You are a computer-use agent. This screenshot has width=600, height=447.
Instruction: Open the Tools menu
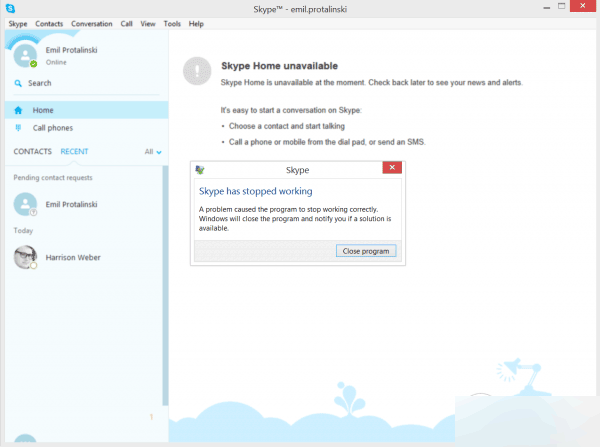[x=172, y=24]
